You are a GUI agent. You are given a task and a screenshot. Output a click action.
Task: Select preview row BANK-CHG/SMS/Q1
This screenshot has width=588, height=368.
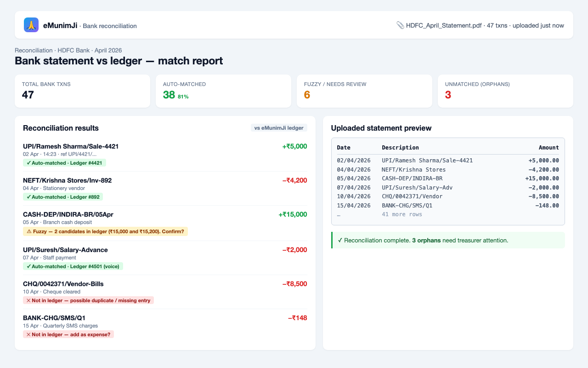[448, 206]
